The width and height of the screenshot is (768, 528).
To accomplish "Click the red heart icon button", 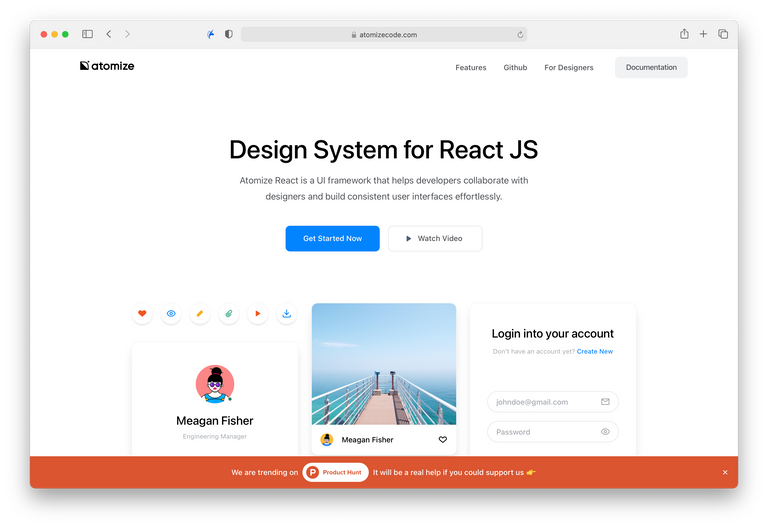I will 142,313.
